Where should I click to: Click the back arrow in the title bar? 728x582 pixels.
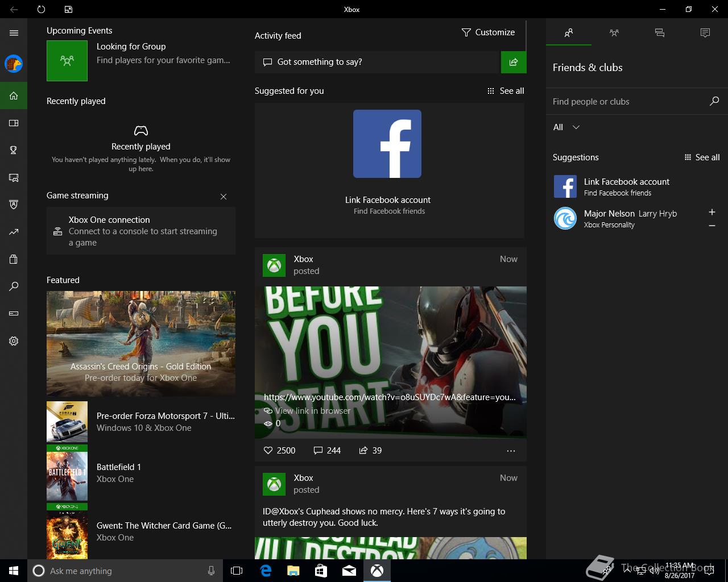(14, 9)
